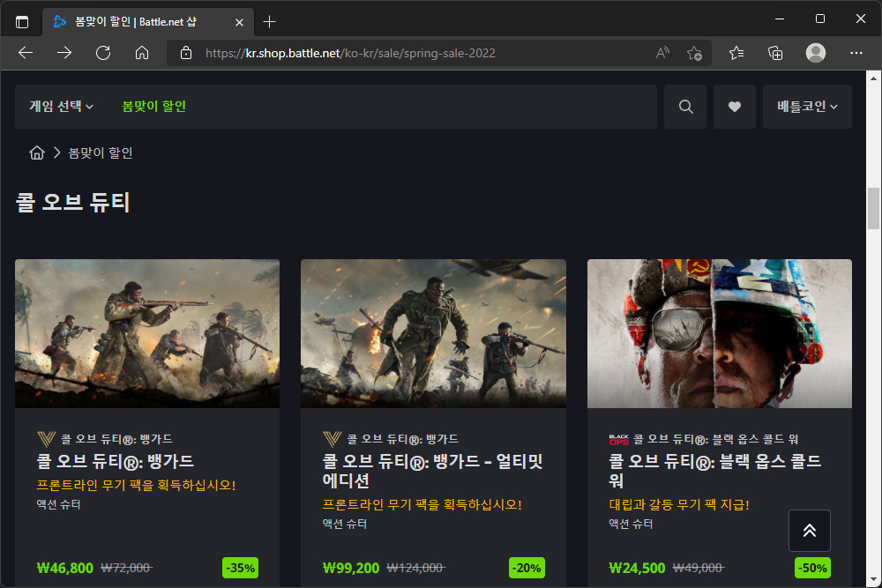Open 콜 오브 듀티®: 뱅가드 product title
This screenshot has height=588, width=882.
tap(116, 462)
